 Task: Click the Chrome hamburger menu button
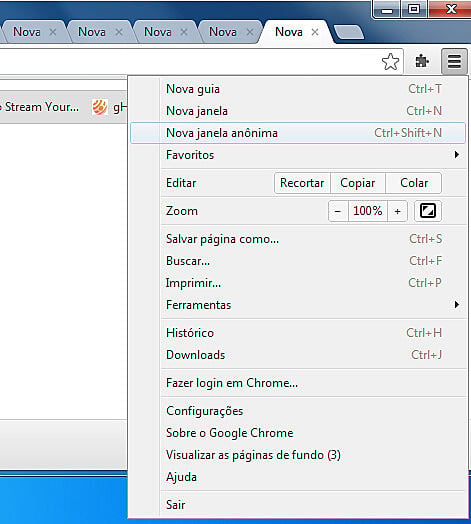(x=454, y=61)
